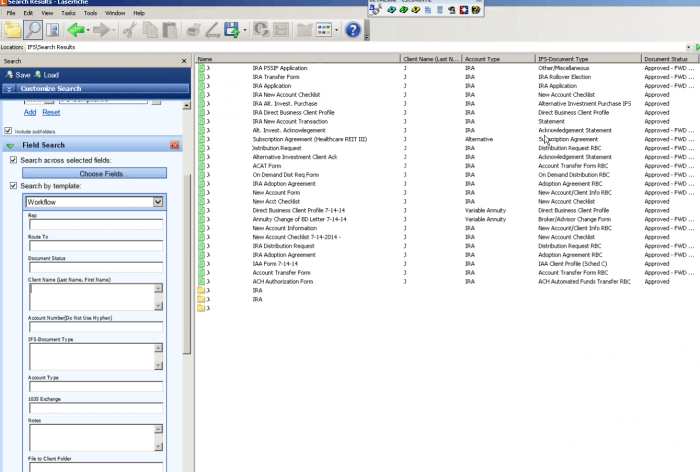Toggle the Include subfolders checkbox

point(8,131)
